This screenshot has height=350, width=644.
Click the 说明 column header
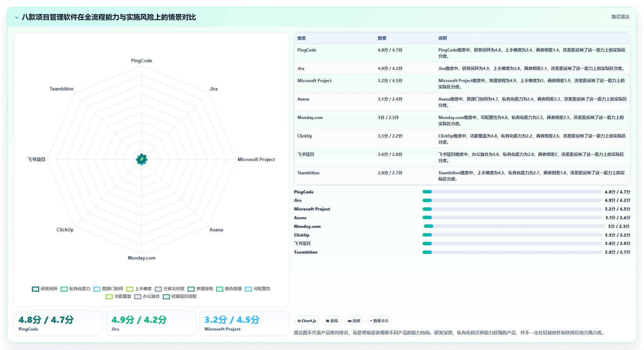(442, 38)
